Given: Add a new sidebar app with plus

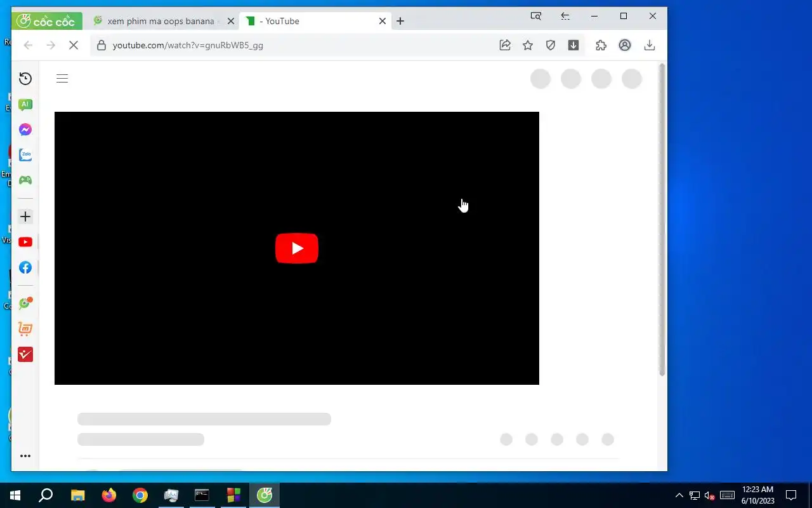Looking at the screenshot, I should coord(25,217).
